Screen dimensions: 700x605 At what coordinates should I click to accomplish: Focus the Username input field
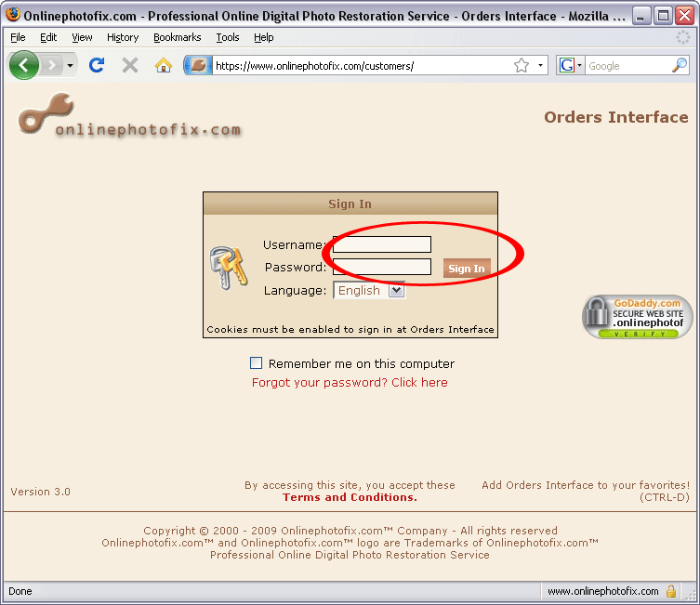382,244
